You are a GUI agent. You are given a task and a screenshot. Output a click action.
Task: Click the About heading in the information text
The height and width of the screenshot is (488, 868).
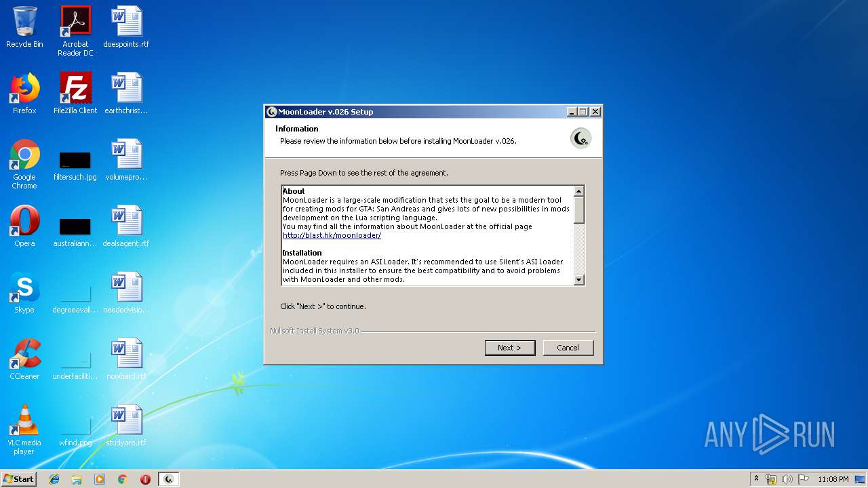tap(294, 191)
